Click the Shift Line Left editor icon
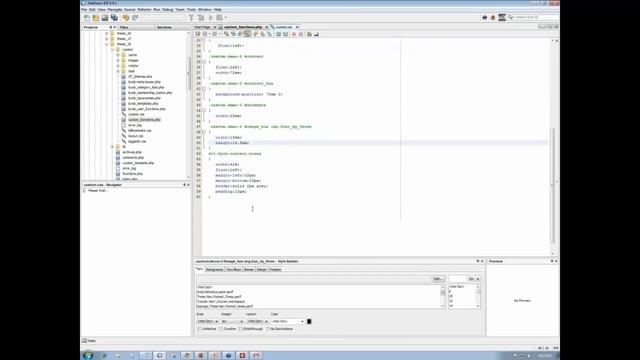 click(x=278, y=34)
